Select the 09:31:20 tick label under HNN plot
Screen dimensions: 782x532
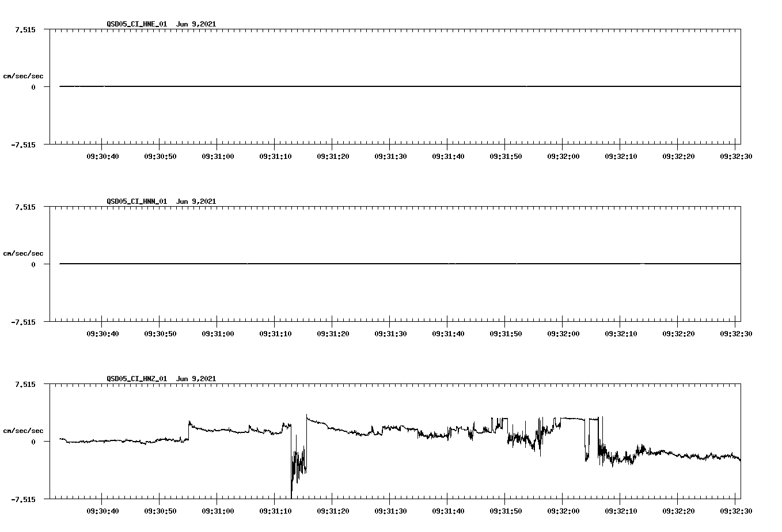point(333,333)
